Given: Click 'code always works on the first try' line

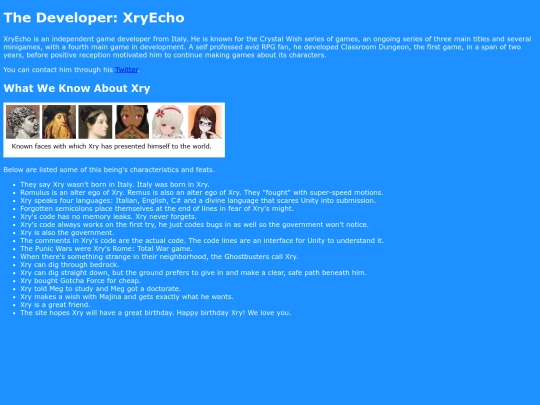Looking at the screenshot, I should tap(194, 225).
